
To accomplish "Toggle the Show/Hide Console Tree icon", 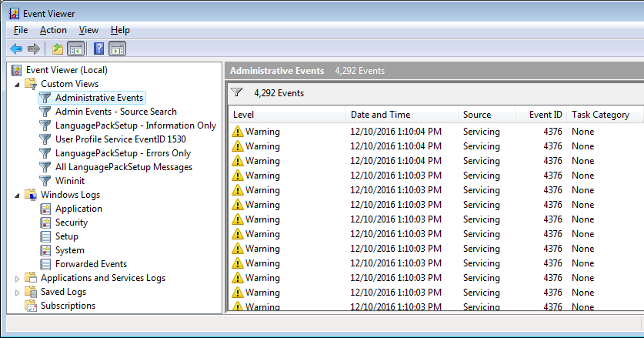I will (76, 49).
